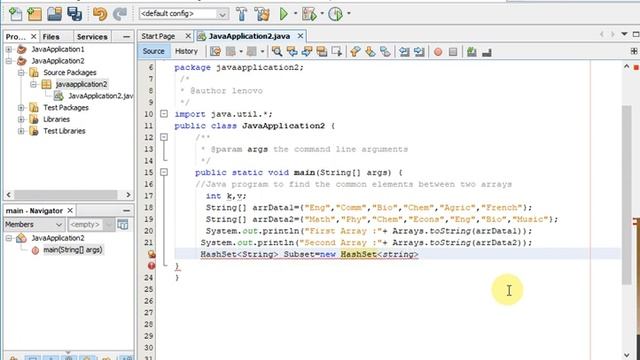Screen dimensions: 640x360
Task: Toggle Highlight Search icon in editor toolbar
Action: click(322, 51)
